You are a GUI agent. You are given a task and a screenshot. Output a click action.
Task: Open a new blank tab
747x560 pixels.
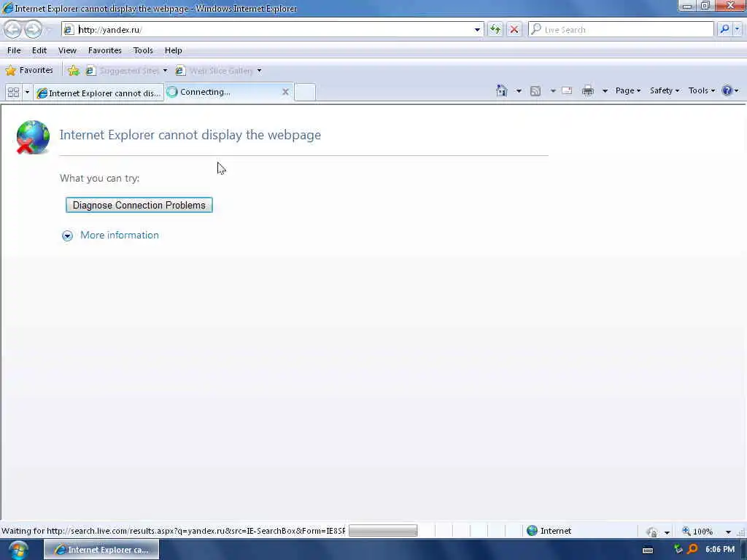click(304, 92)
